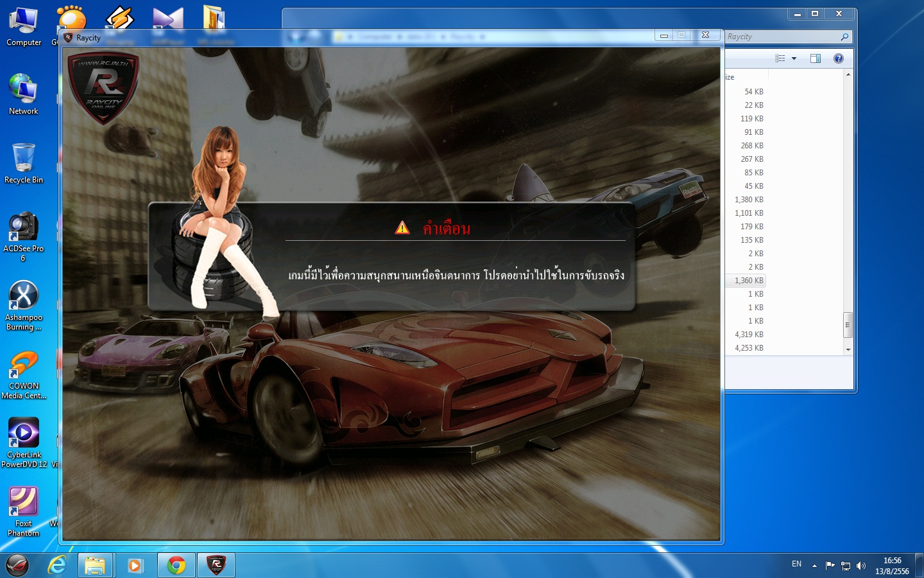Viewport: 924px width, 578px height.
Task: Switch to Google Chrome on the taskbar
Action: (176, 565)
